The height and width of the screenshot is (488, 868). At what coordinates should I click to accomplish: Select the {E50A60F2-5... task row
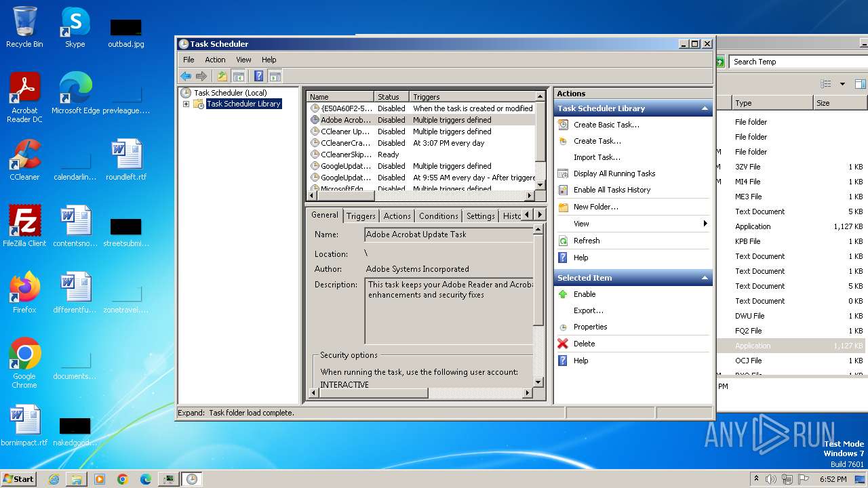(421, 108)
